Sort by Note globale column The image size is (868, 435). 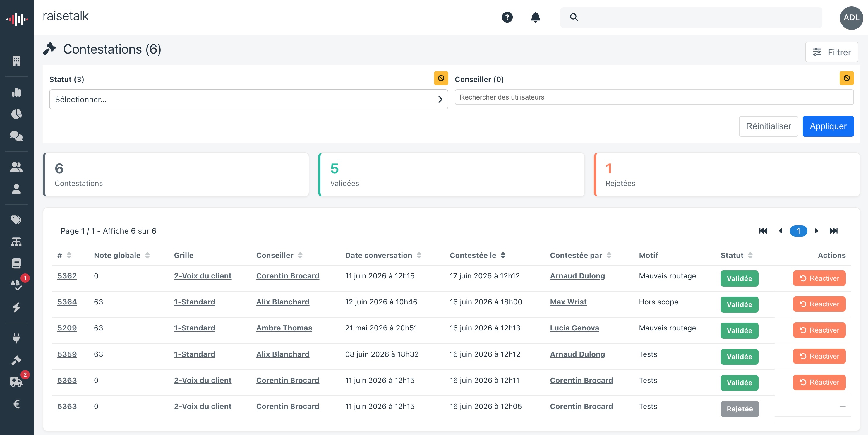147,255
